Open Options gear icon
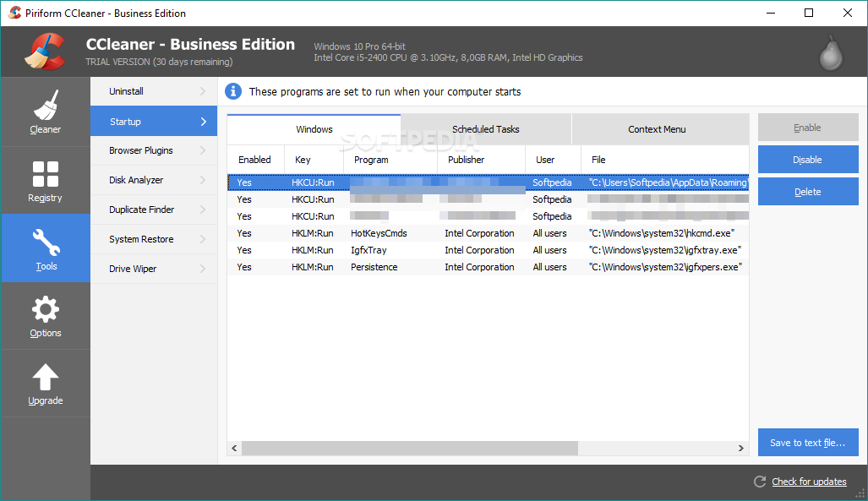The image size is (868, 501). (46, 309)
